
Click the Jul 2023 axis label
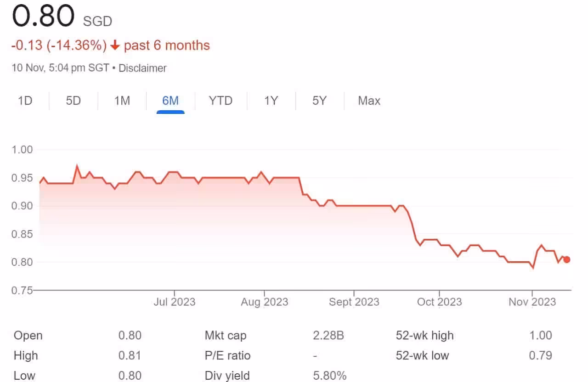pos(175,302)
